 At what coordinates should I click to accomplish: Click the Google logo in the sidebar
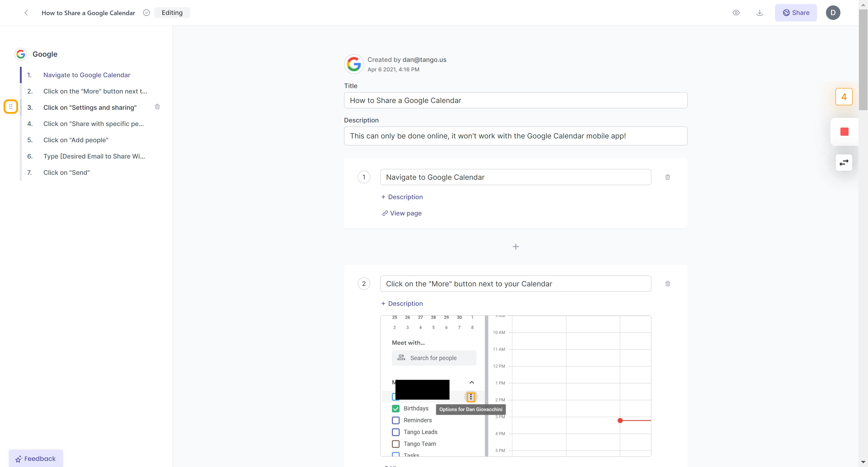21,54
